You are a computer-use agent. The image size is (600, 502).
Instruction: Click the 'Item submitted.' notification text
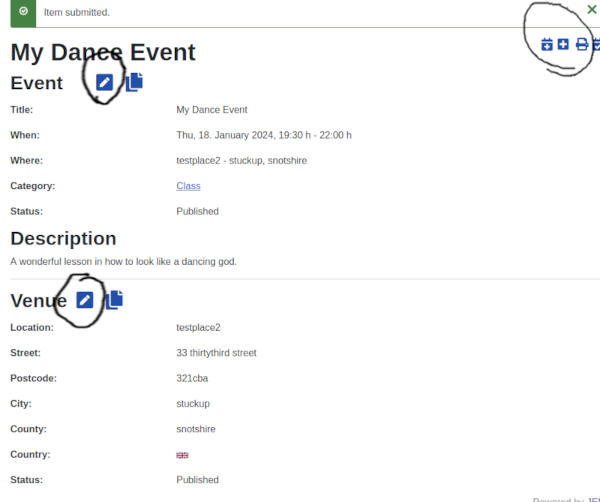(x=77, y=13)
